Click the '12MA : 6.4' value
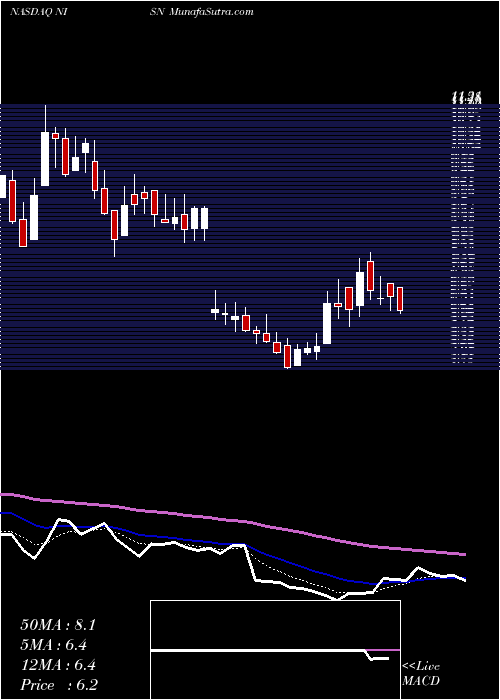Image resolution: width=500 pixels, height=700 pixels. pos(58,665)
